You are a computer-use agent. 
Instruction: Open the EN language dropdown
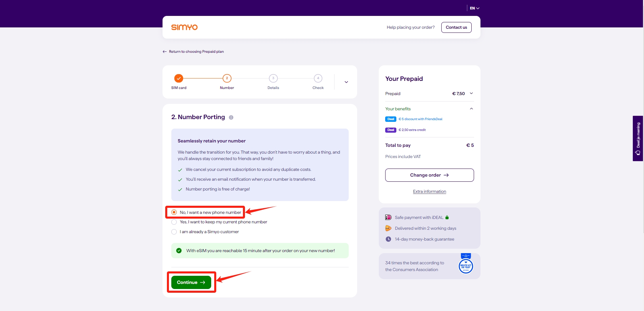(x=474, y=8)
